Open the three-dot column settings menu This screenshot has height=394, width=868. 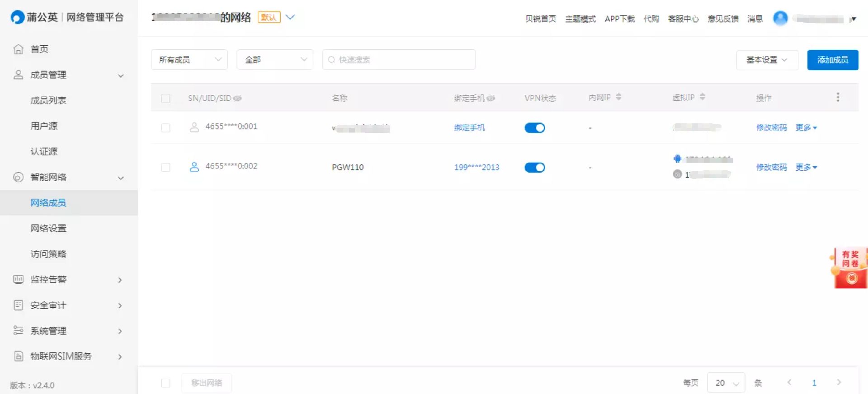point(838,97)
